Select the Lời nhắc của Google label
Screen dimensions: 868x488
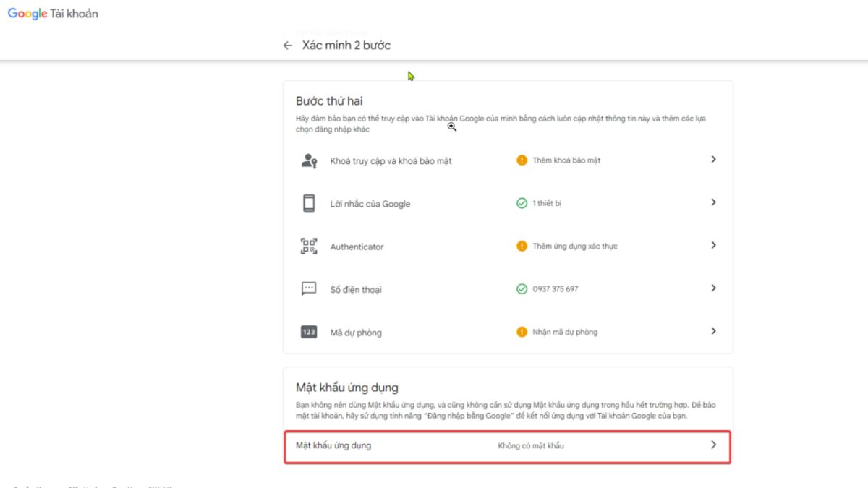click(370, 204)
